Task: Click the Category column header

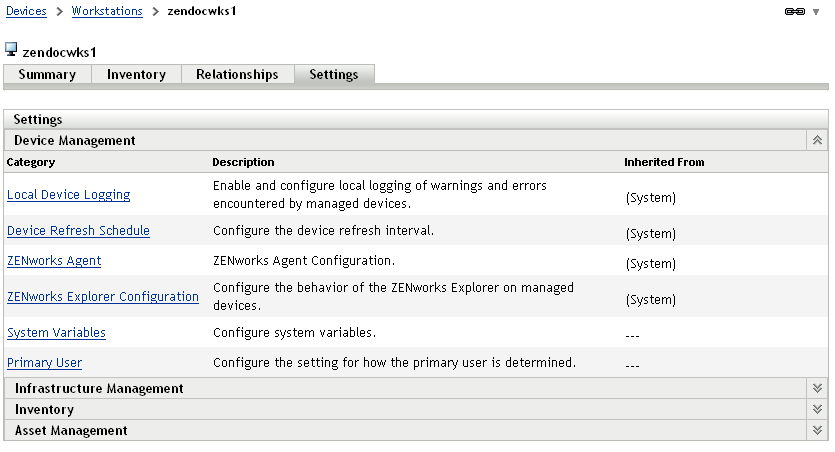Action: click(x=31, y=162)
